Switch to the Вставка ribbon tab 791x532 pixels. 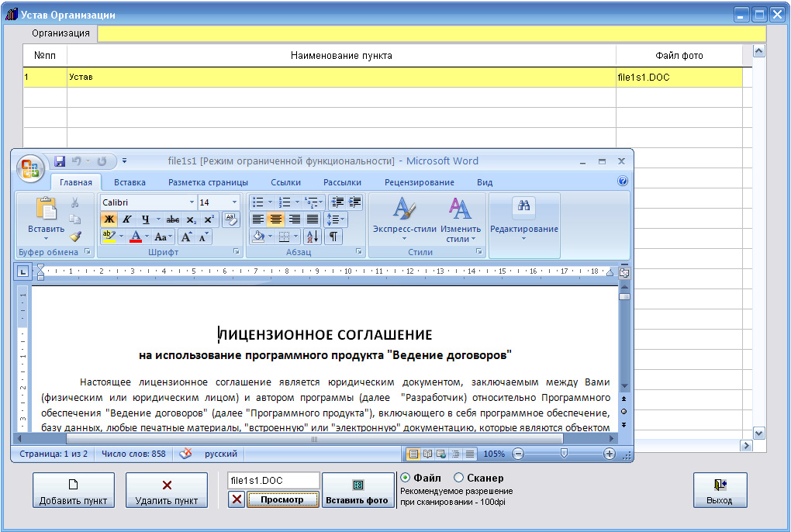point(130,182)
